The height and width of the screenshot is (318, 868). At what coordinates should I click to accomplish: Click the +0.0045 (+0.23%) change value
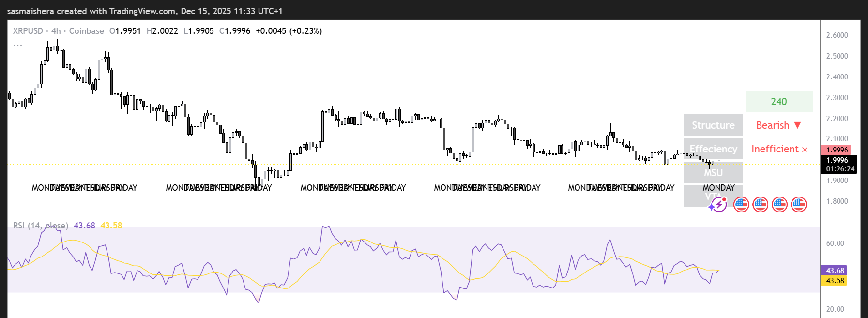(x=289, y=31)
